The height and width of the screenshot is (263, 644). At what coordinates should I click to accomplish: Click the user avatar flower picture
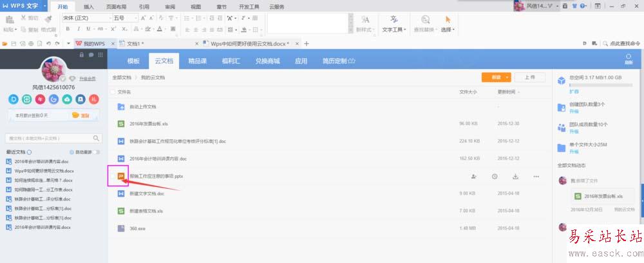pos(53,70)
